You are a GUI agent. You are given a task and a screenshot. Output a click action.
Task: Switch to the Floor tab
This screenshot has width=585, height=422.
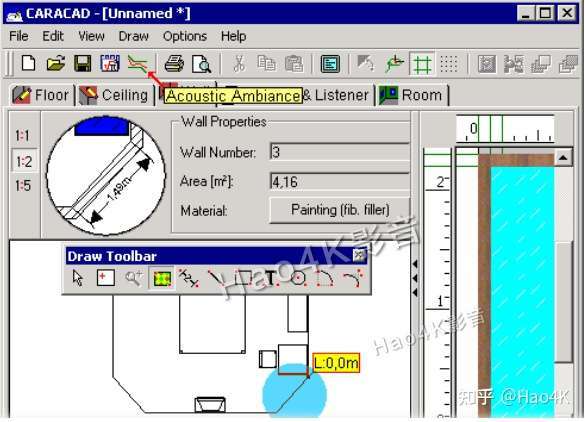coord(41,95)
